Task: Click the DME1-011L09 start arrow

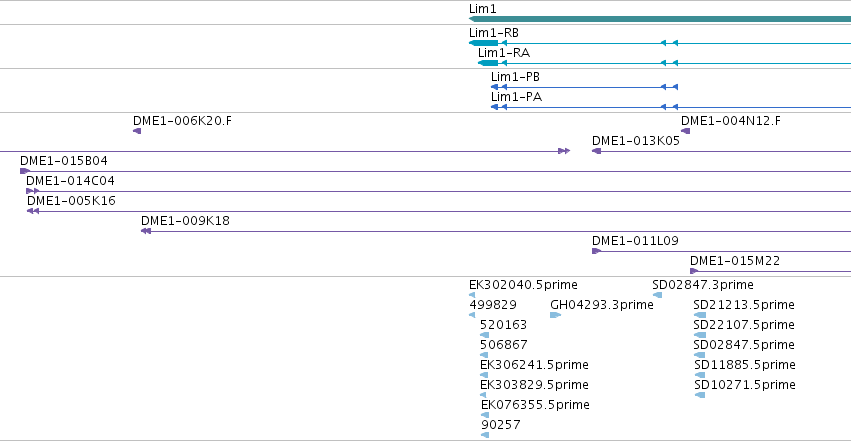Action: tap(596, 251)
